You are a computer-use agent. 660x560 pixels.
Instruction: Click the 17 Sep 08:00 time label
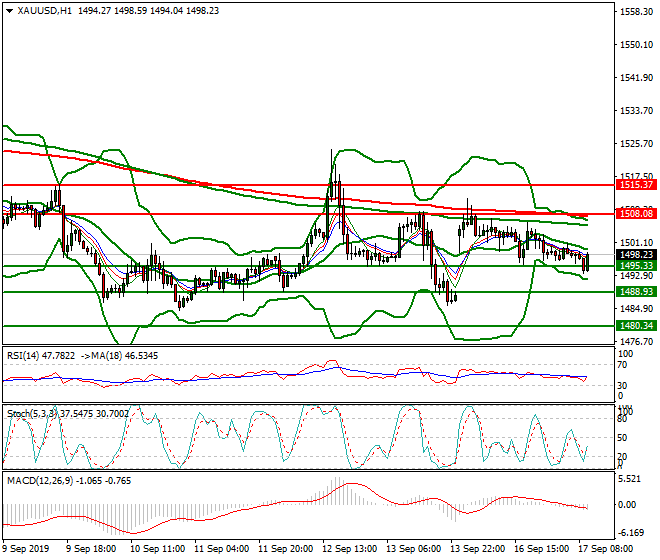pos(605,549)
